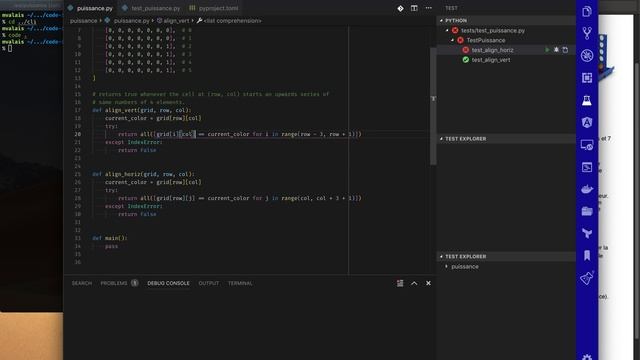Viewport: 640px width, 360px height.
Task: Open the SEARCH panel tab
Action: 82,283
